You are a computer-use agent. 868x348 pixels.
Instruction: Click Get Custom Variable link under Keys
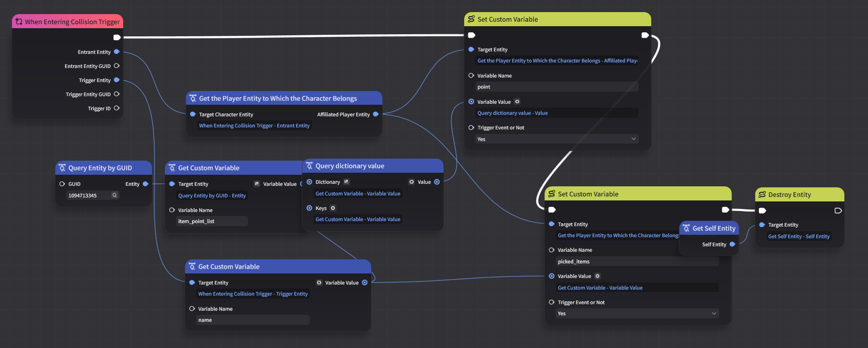[x=358, y=219]
